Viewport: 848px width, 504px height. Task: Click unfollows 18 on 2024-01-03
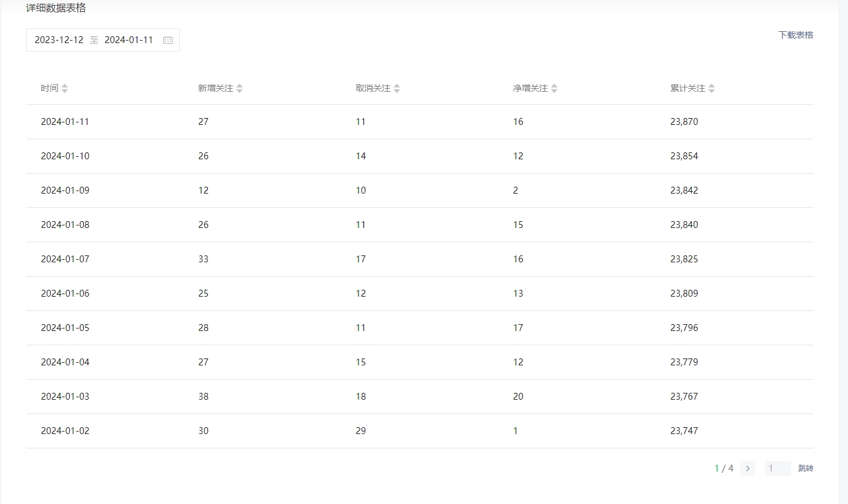361,397
